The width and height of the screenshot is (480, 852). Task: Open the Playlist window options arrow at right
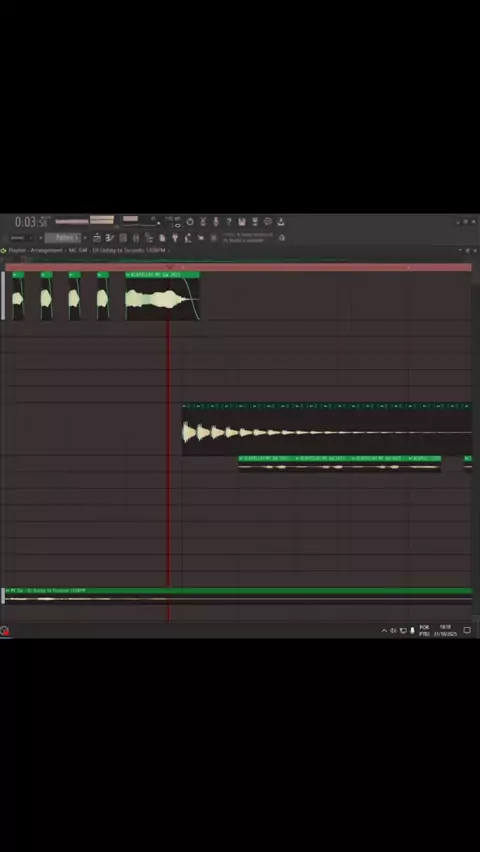pos(460,250)
